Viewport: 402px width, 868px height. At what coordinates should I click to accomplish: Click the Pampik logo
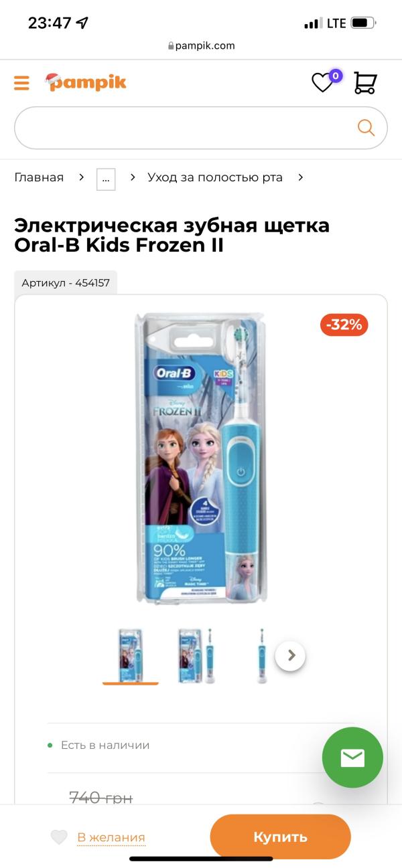(x=86, y=82)
